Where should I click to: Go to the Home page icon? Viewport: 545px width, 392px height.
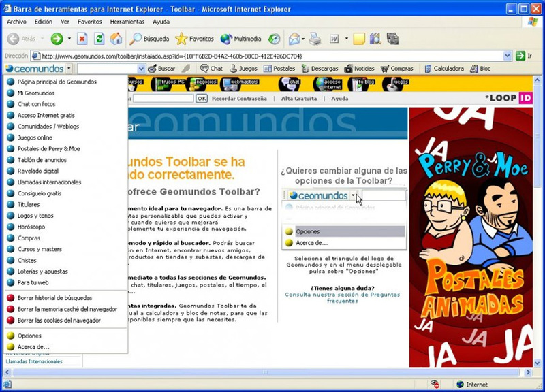(116, 39)
